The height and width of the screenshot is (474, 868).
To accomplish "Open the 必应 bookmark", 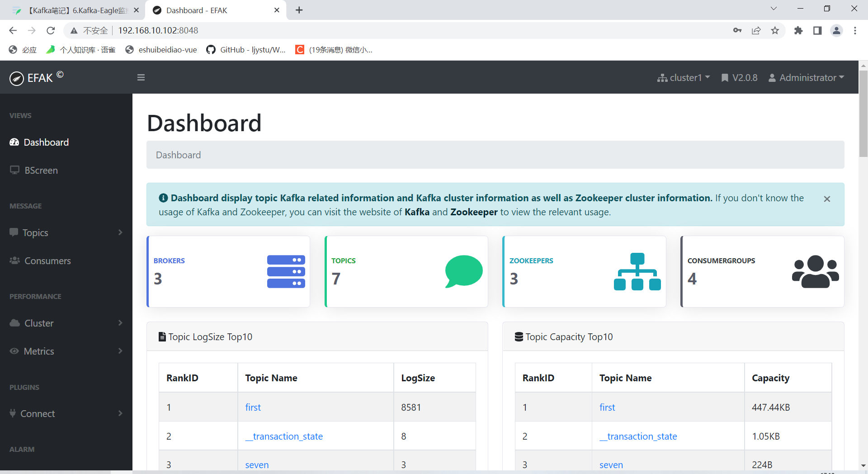I will (x=23, y=50).
